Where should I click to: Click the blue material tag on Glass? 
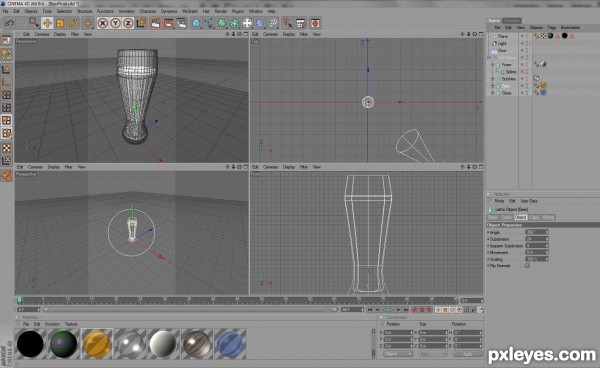[x=543, y=93]
